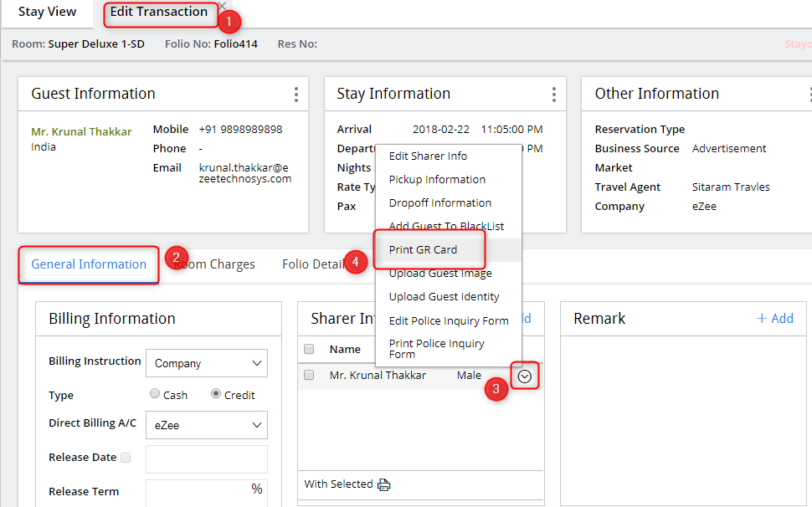Open Stay Information three-dot menu
The width and height of the screenshot is (812, 507).
(x=553, y=95)
